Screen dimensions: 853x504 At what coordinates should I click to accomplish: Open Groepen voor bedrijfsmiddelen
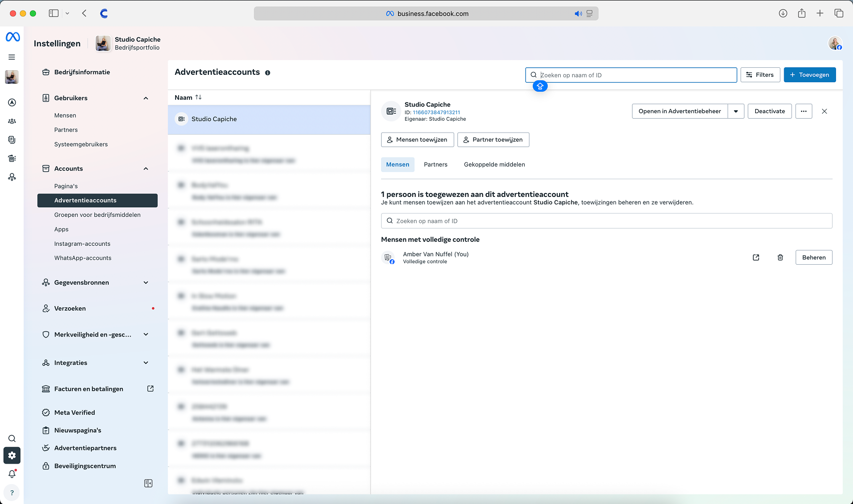[97, 215]
